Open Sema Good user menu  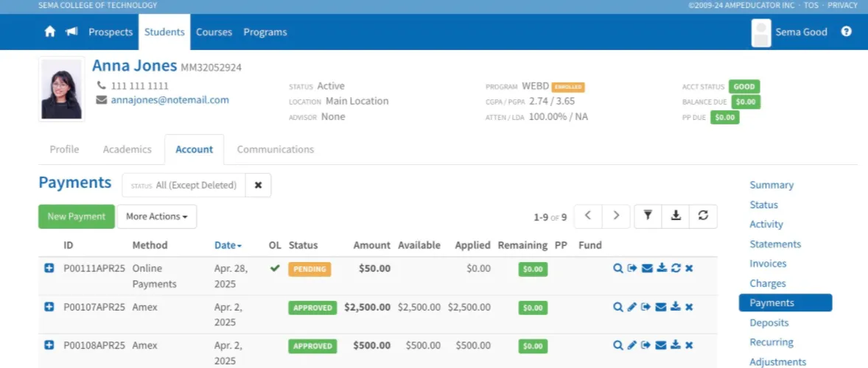pyautogui.click(x=800, y=32)
